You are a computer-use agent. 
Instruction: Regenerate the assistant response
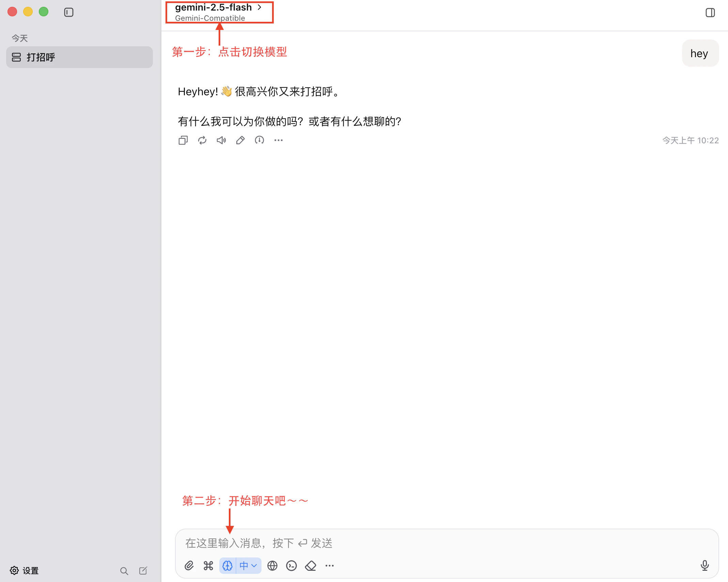point(202,140)
